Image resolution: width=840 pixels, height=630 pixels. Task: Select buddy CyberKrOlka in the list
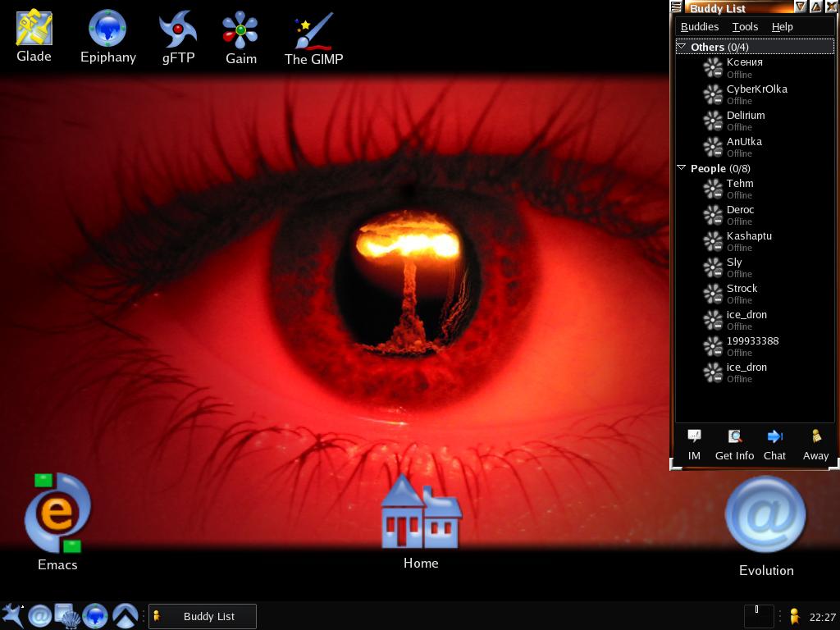pos(756,89)
